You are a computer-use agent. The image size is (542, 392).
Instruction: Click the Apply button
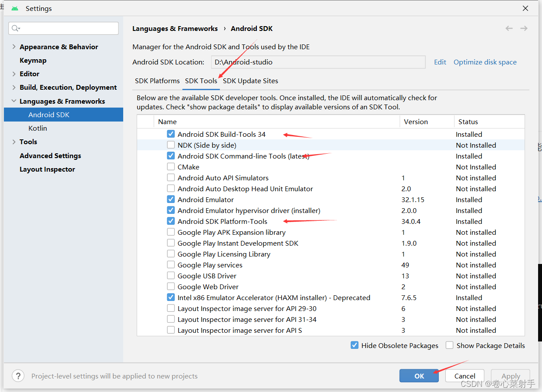511,376
